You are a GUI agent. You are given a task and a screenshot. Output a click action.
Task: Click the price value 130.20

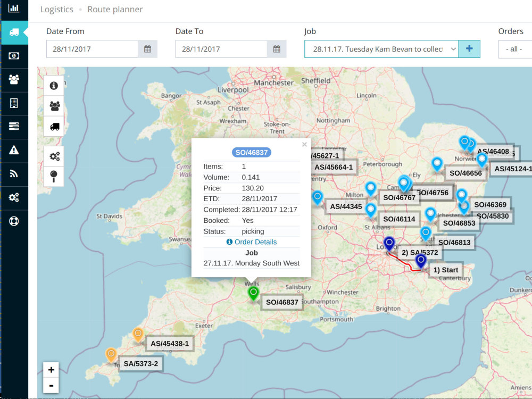click(252, 188)
